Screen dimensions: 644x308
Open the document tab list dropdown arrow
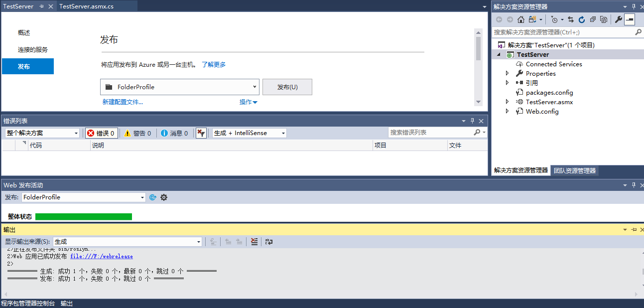[485, 7]
